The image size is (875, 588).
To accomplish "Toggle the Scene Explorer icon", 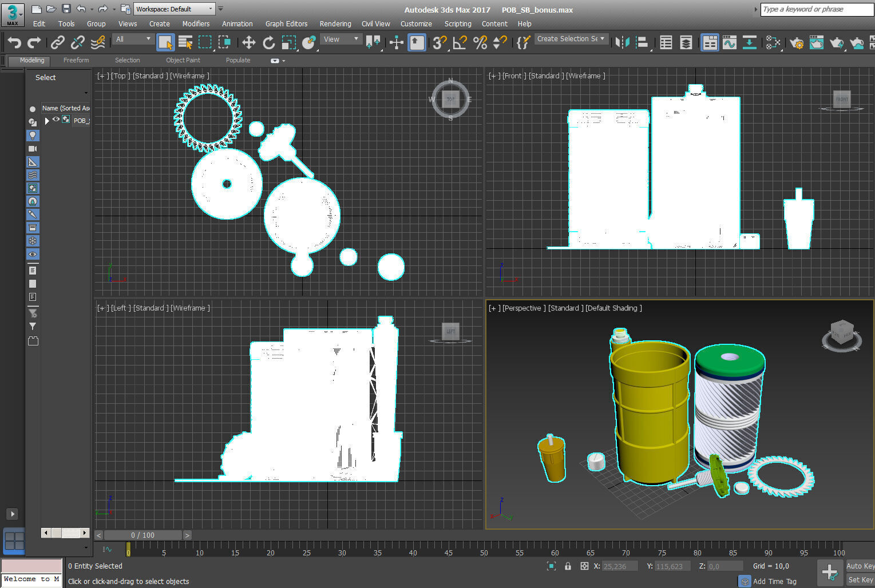I will [x=666, y=42].
